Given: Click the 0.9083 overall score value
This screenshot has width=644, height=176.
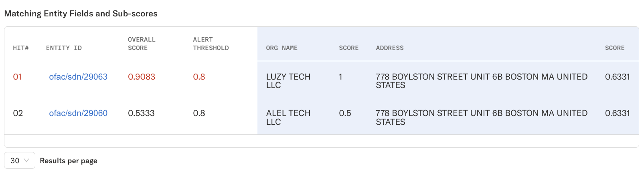Looking at the screenshot, I should click(142, 77).
